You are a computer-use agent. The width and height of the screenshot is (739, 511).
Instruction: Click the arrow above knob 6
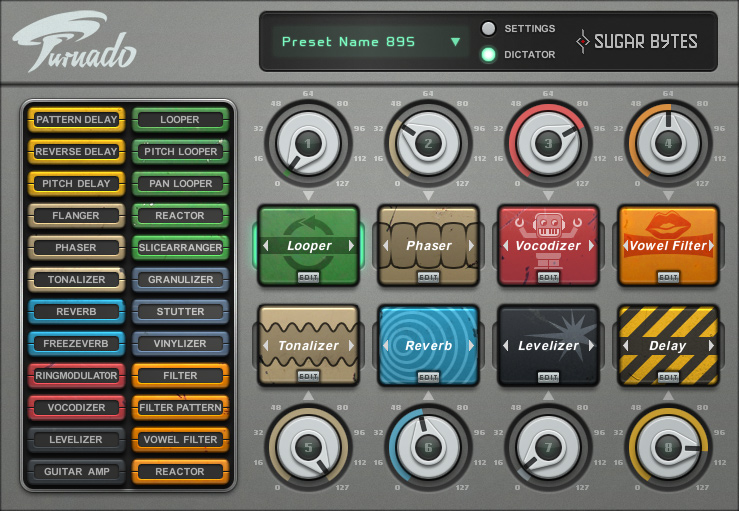point(428,396)
